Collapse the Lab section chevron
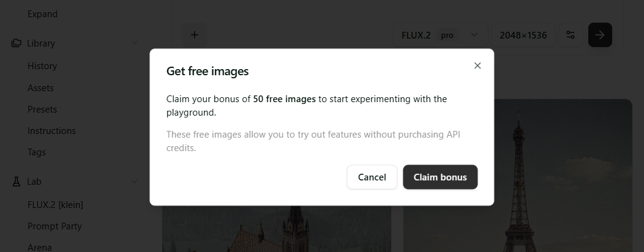The width and height of the screenshot is (644, 252). click(x=135, y=182)
